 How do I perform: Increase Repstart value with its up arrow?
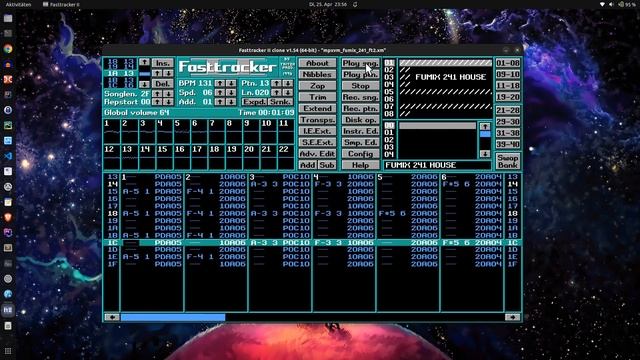point(157,102)
